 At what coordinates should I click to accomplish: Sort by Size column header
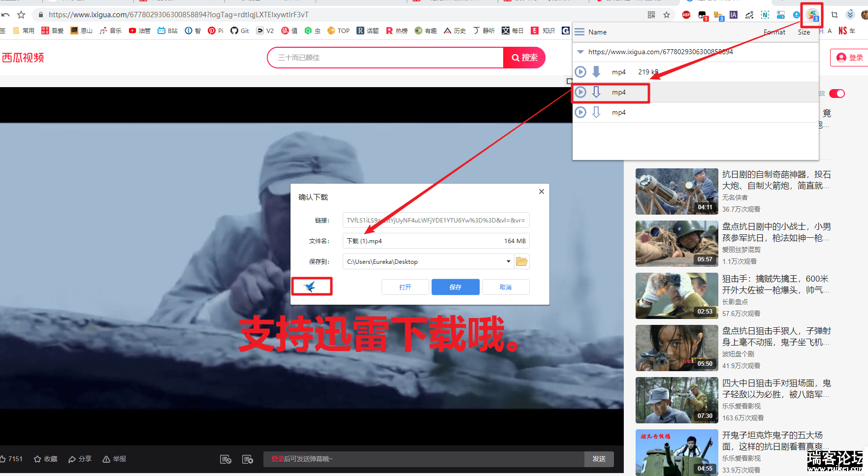pos(804,32)
